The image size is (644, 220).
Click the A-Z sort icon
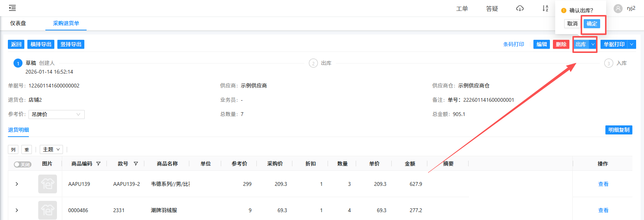coord(545,8)
